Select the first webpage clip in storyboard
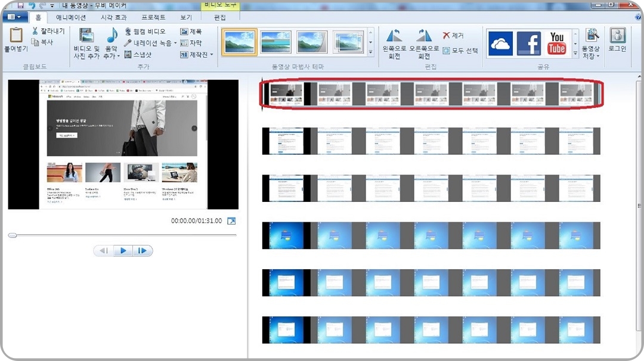644x361 pixels. click(431, 94)
